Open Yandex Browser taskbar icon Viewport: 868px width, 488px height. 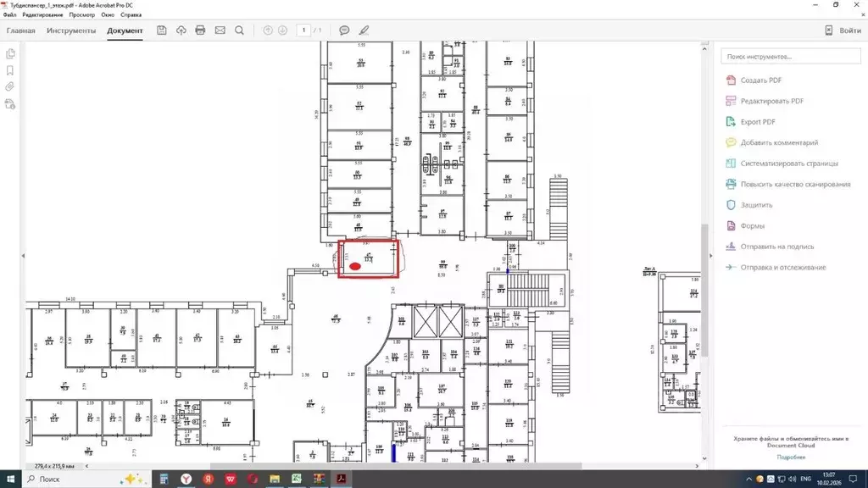[186, 479]
